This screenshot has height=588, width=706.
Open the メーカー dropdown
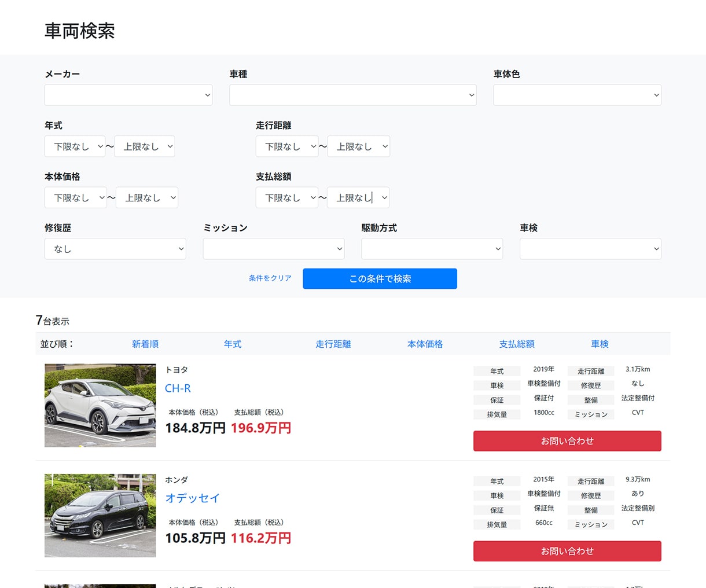tap(128, 95)
